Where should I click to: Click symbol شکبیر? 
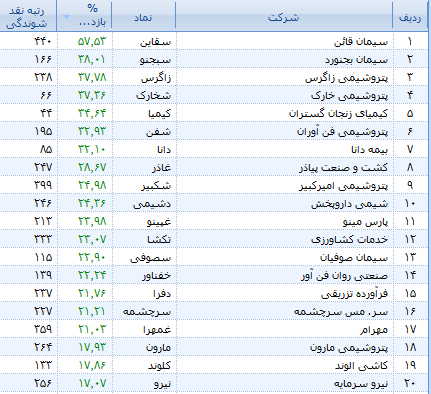156,186
